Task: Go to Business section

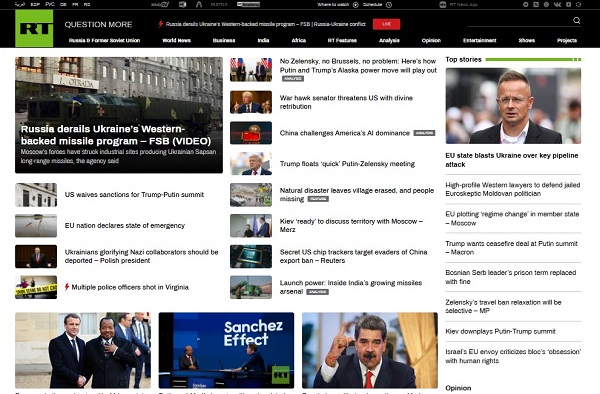Action: click(x=224, y=40)
